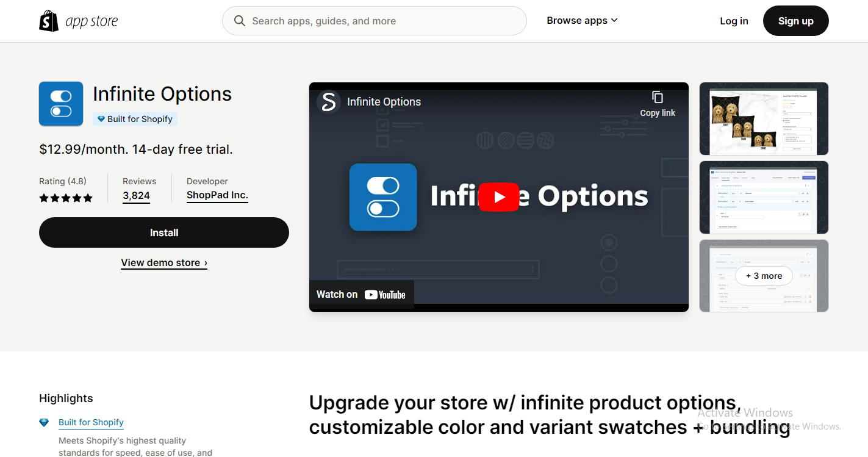Click the Infinite Options app icon

click(x=61, y=104)
